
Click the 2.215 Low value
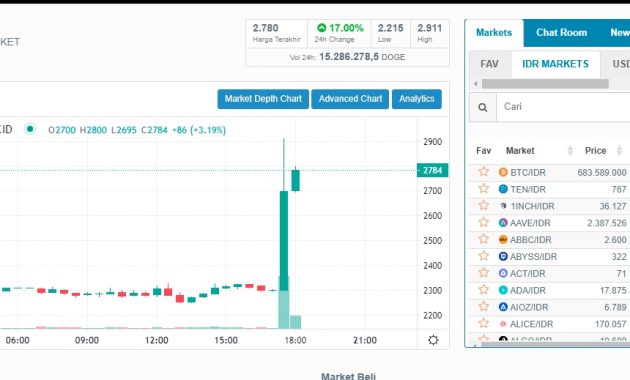tap(391, 28)
